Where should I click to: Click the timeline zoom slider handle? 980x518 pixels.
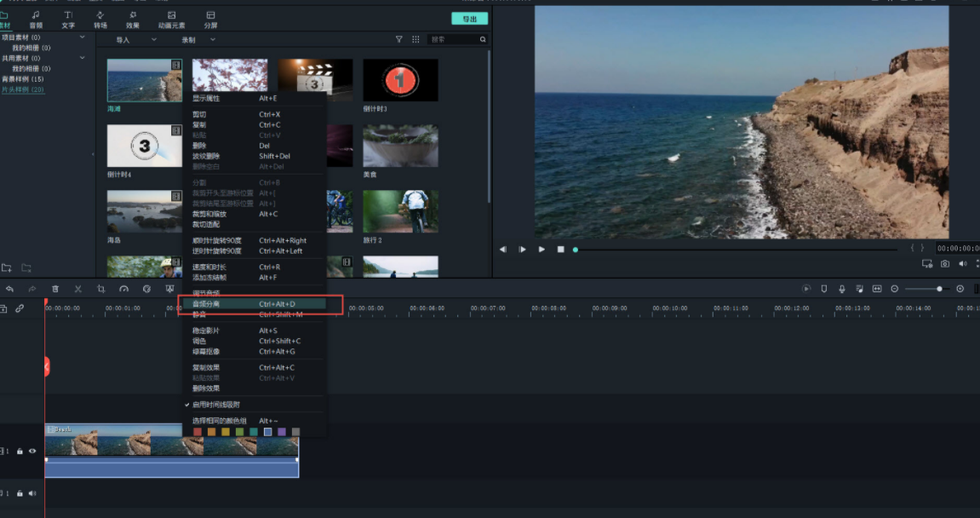point(939,289)
